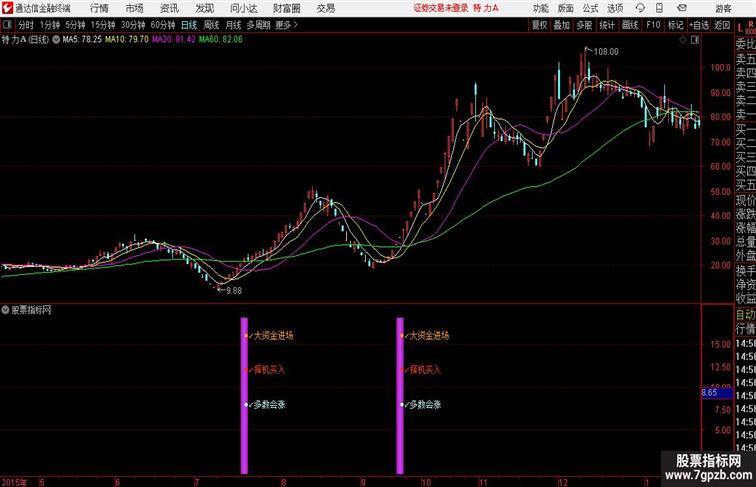Open the F10 company info button
This screenshot has width=756, height=487.
coord(653,25)
